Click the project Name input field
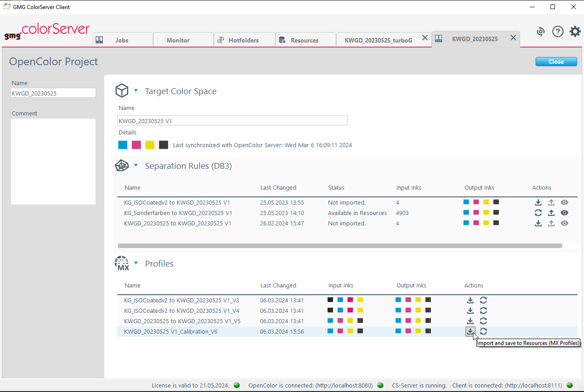584x392 pixels. (x=53, y=93)
